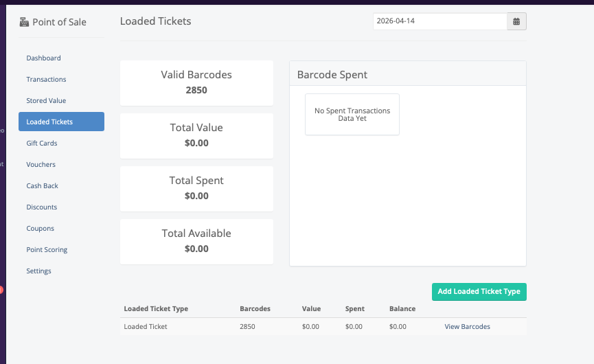Navigate to Gift Cards

(x=42, y=144)
